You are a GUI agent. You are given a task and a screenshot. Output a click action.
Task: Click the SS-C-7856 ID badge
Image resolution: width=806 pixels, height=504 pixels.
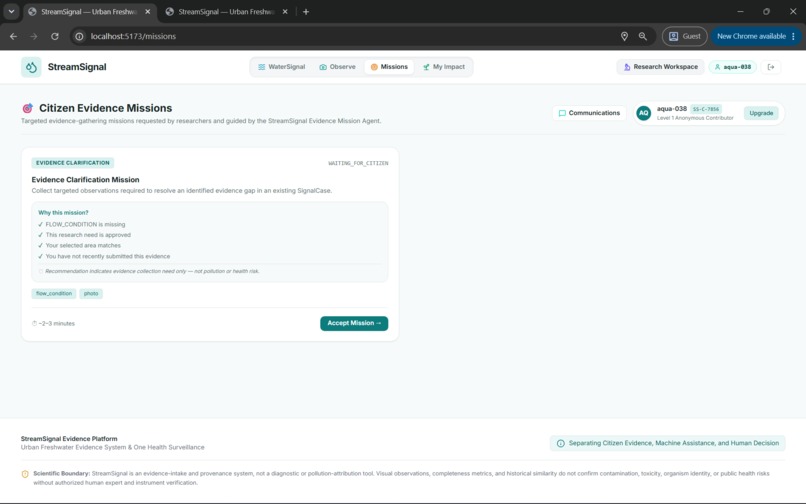(x=706, y=109)
